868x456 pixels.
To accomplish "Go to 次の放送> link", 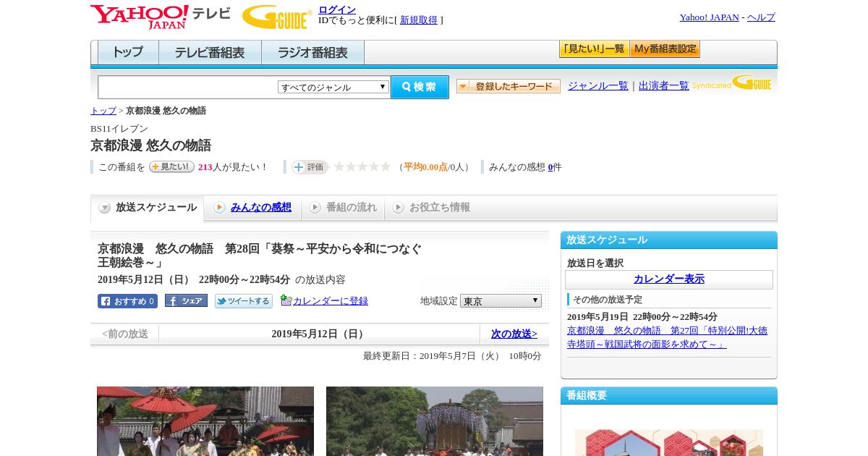I will click(514, 334).
